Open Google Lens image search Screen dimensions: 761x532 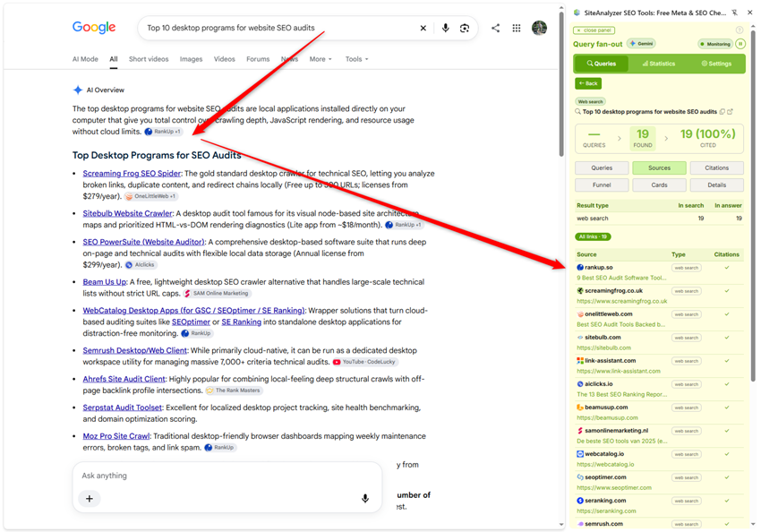[x=465, y=28]
